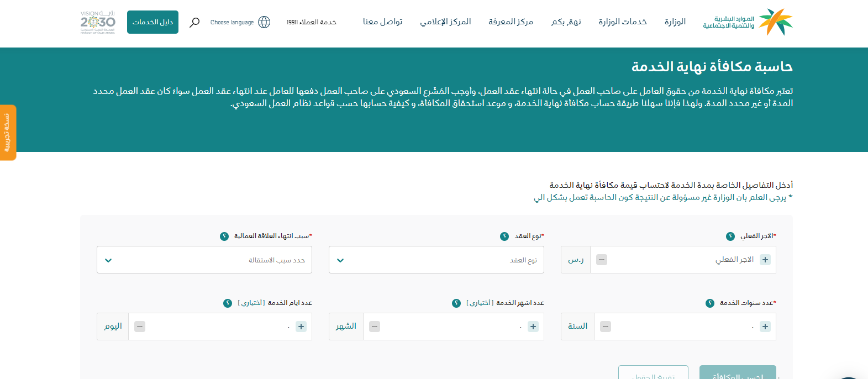
Task: Open Choose language selector
Action: coord(232,23)
